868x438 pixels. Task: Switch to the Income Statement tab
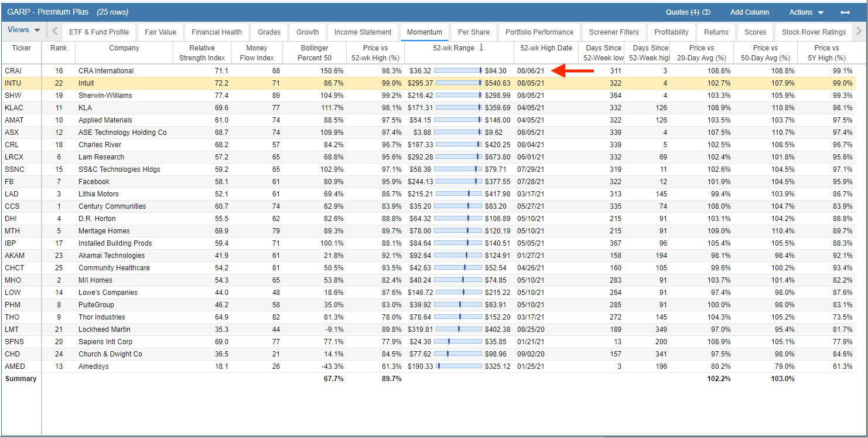click(363, 32)
